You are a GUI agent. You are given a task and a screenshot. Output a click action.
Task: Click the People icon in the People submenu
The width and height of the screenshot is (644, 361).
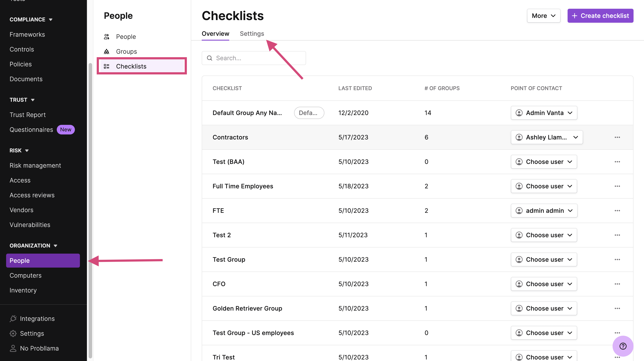(107, 37)
